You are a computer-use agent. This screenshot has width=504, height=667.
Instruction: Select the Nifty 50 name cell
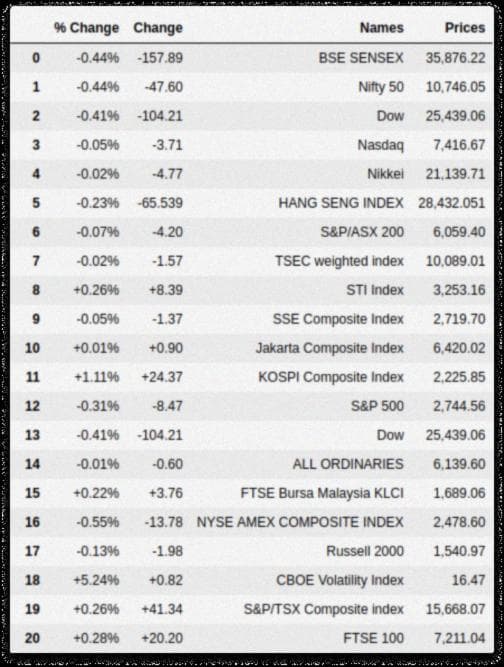(381, 87)
